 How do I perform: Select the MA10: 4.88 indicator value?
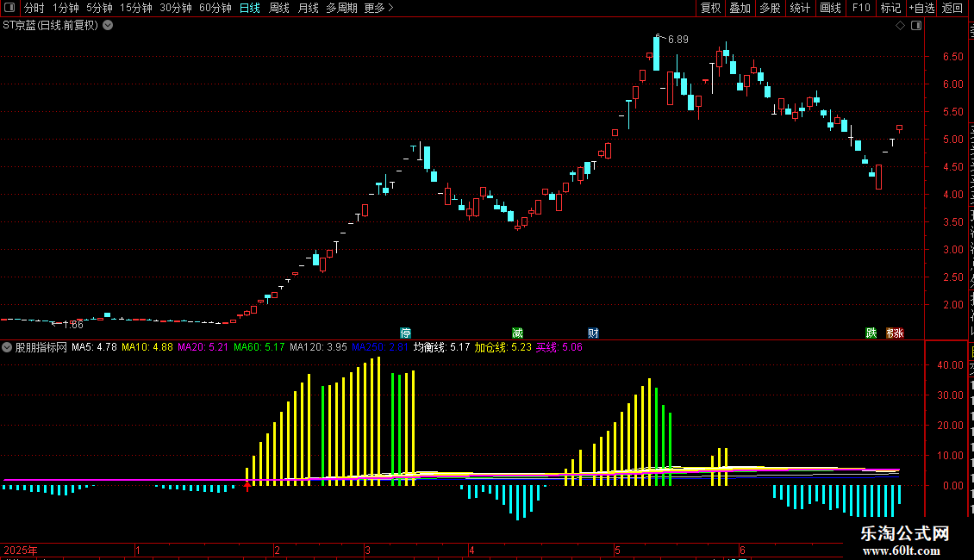[147, 348]
